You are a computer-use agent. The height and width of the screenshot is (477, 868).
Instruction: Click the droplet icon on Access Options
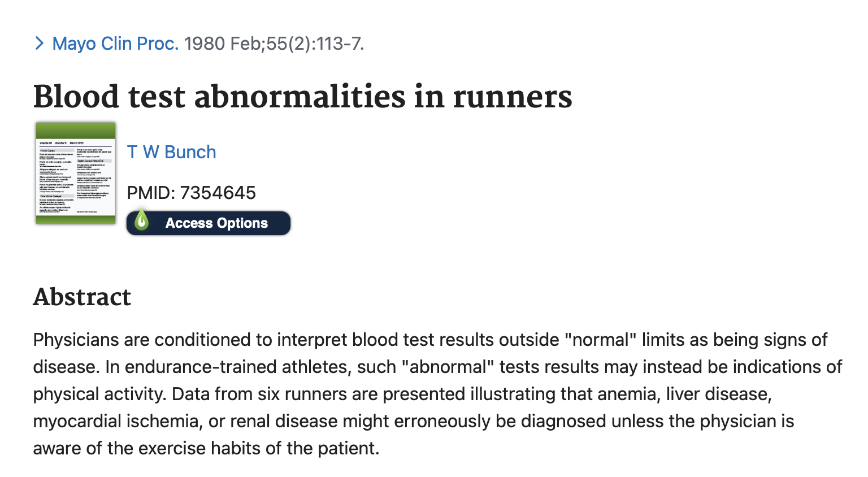(x=141, y=222)
